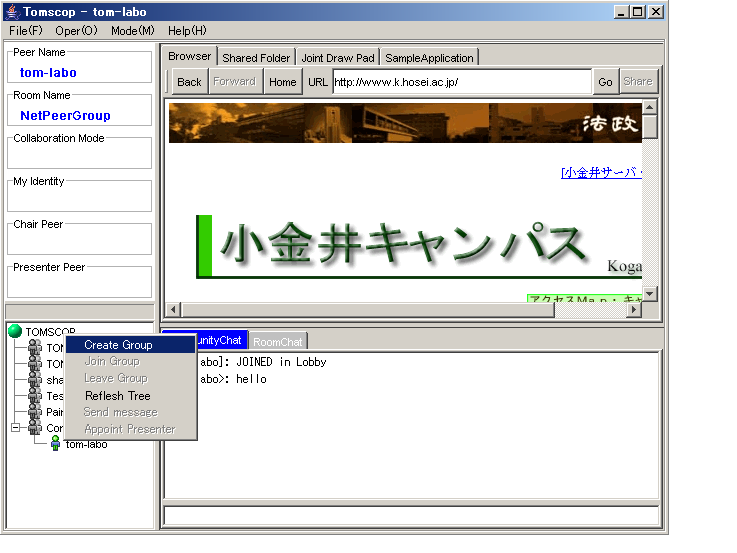Click the 'Tes' group people icon

tap(35, 396)
